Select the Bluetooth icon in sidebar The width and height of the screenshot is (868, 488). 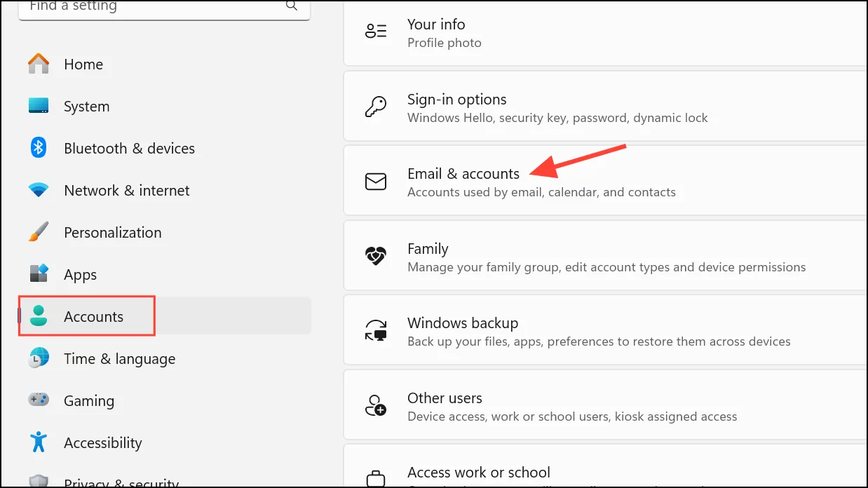click(39, 148)
